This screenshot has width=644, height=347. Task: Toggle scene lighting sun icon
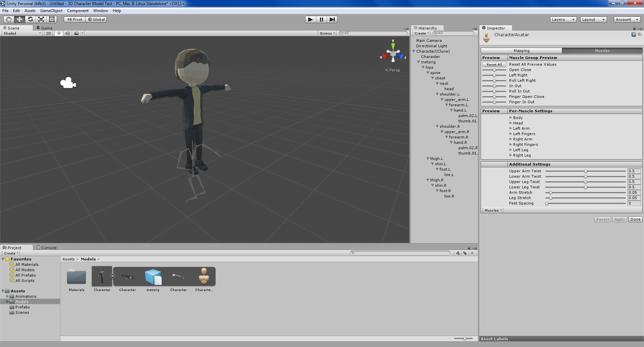59,33
